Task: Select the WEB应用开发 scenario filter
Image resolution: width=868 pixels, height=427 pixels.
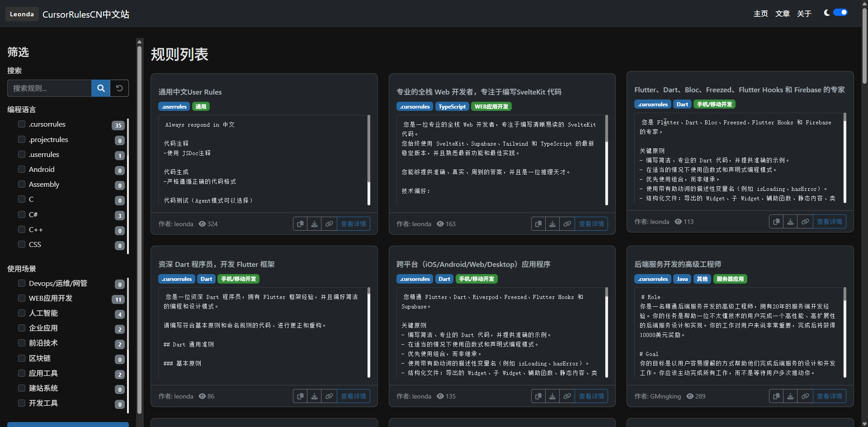Action: [22, 298]
